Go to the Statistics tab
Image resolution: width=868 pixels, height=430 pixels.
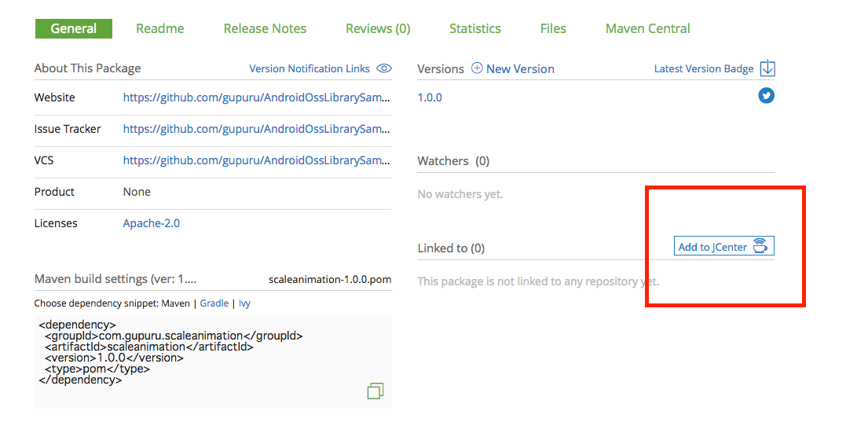tap(475, 29)
